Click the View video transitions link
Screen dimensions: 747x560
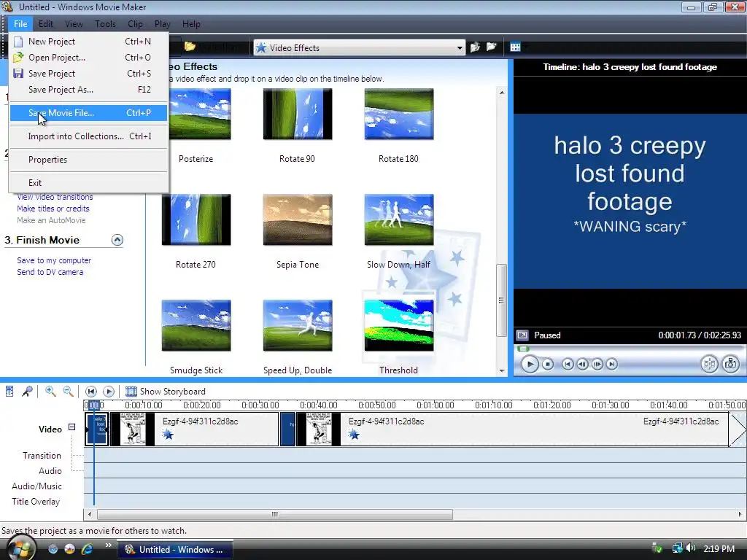click(55, 197)
